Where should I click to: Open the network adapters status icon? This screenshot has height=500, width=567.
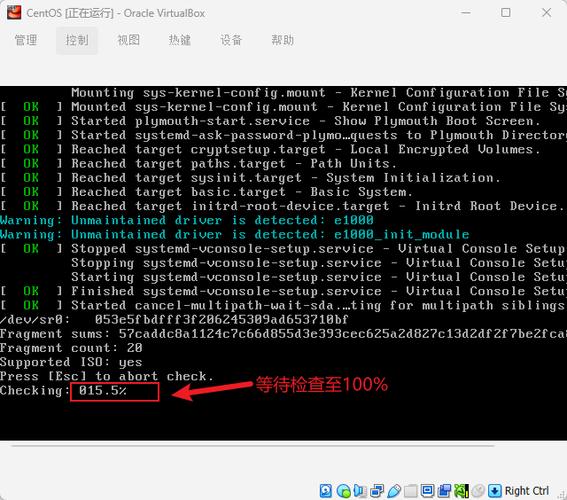click(x=377, y=491)
